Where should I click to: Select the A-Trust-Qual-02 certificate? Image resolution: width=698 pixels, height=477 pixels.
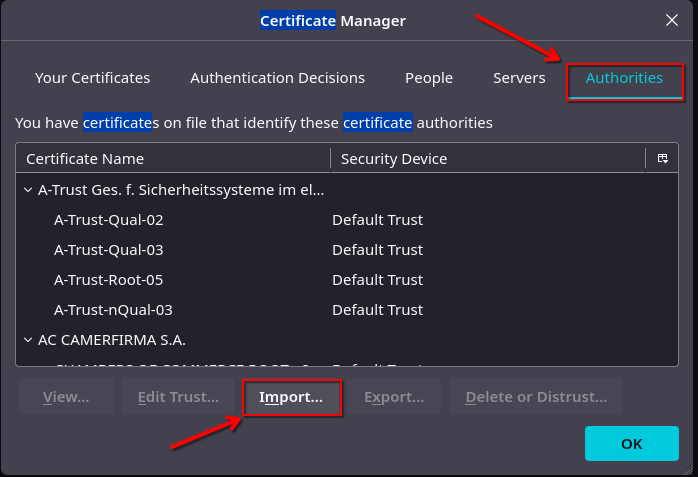click(x=108, y=219)
